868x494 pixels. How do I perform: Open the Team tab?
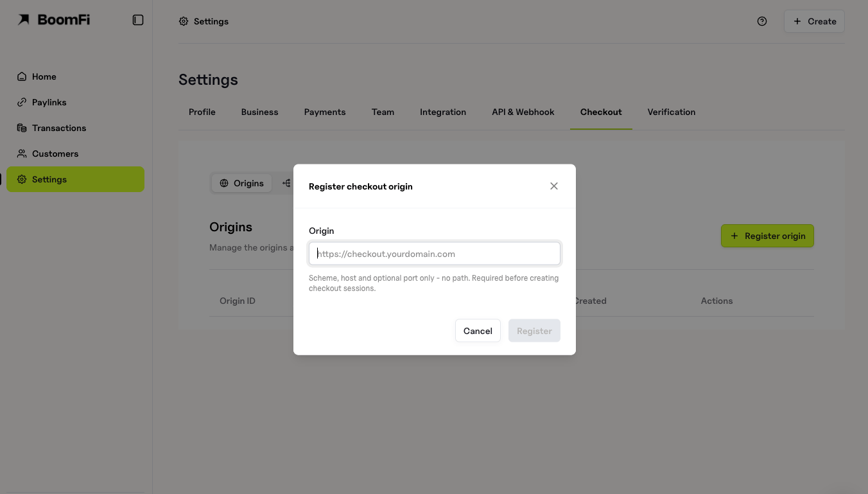[x=383, y=112]
